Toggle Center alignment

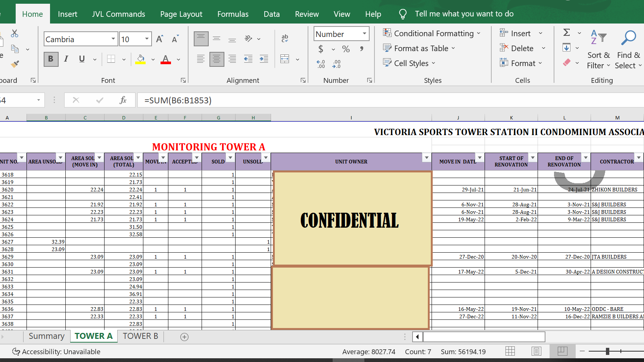click(x=217, y=59)
